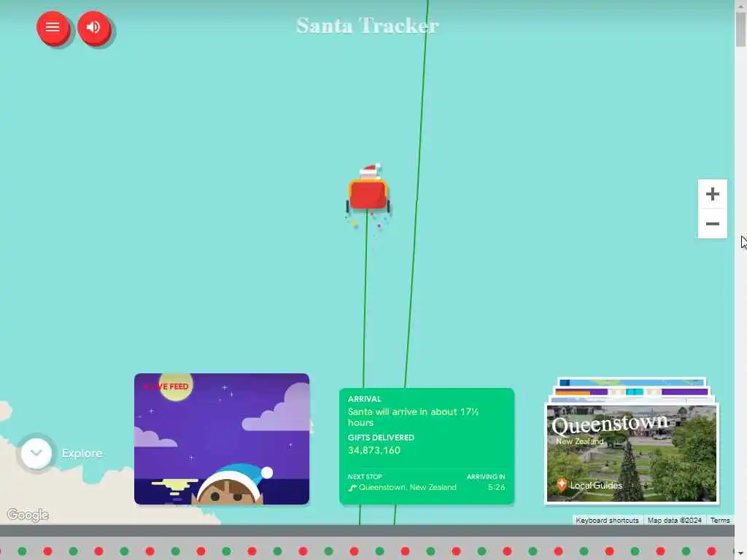Image resolution: width=747 pixels, height=560 pixels.
Task: Click the Santa arrival time message
Action: pos(413,416)
